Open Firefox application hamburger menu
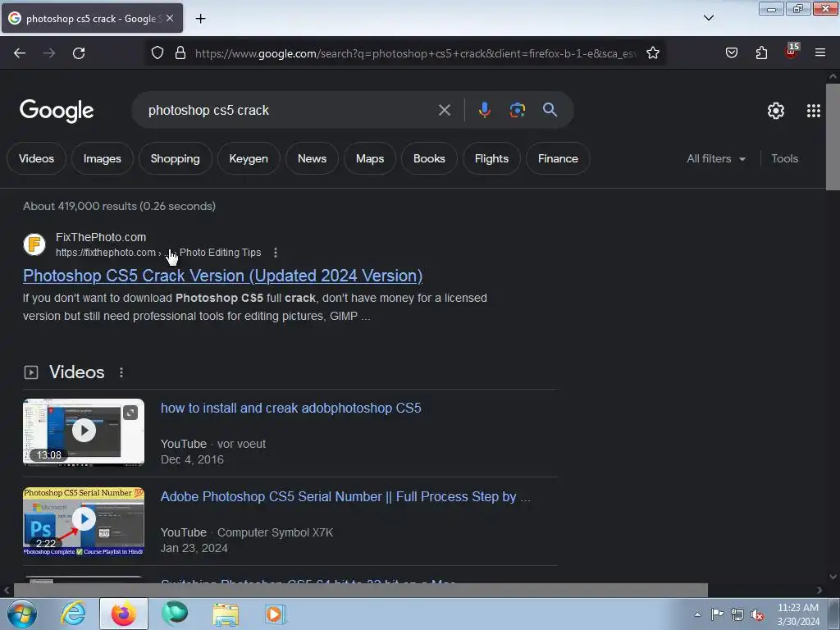Viewport: 840px width, 630px height. 819,53
